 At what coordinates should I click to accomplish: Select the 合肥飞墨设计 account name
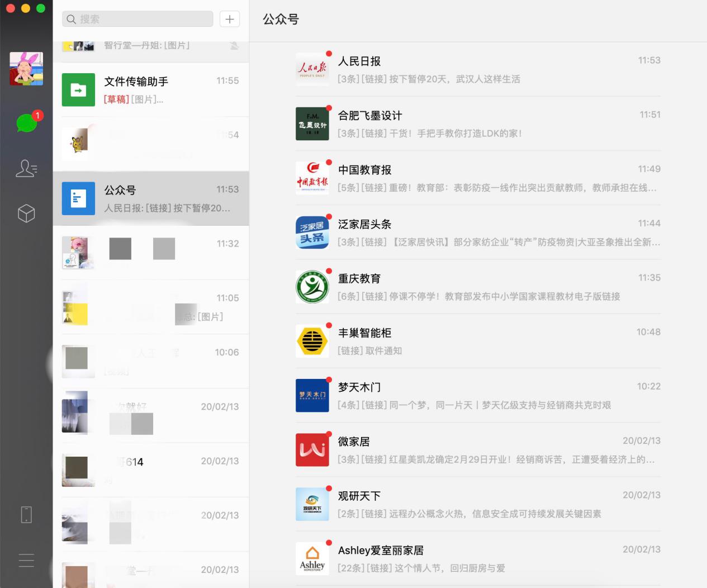(370, 115)
